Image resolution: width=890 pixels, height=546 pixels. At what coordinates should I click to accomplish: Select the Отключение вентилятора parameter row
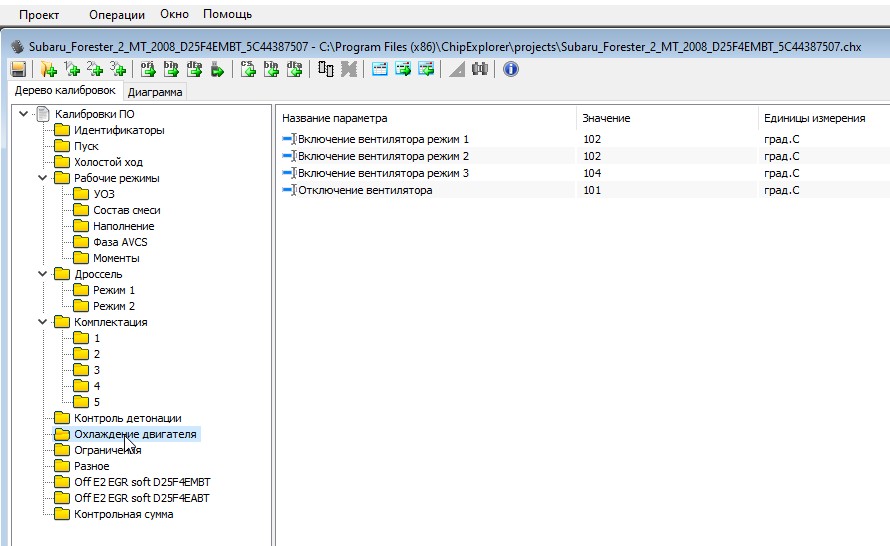[x=365, y=190]
